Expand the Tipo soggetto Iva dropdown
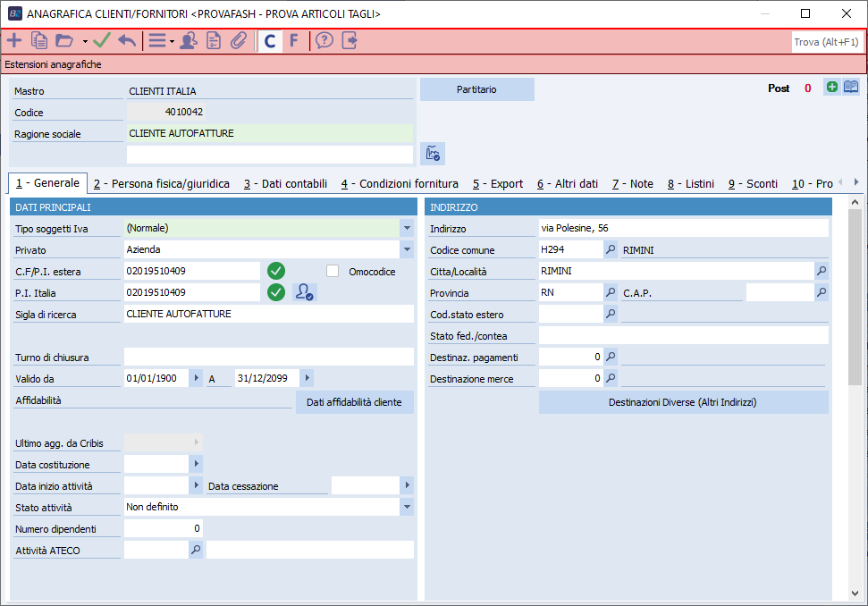The height and width of the screenshot is (606, 868). pos(407,228)
